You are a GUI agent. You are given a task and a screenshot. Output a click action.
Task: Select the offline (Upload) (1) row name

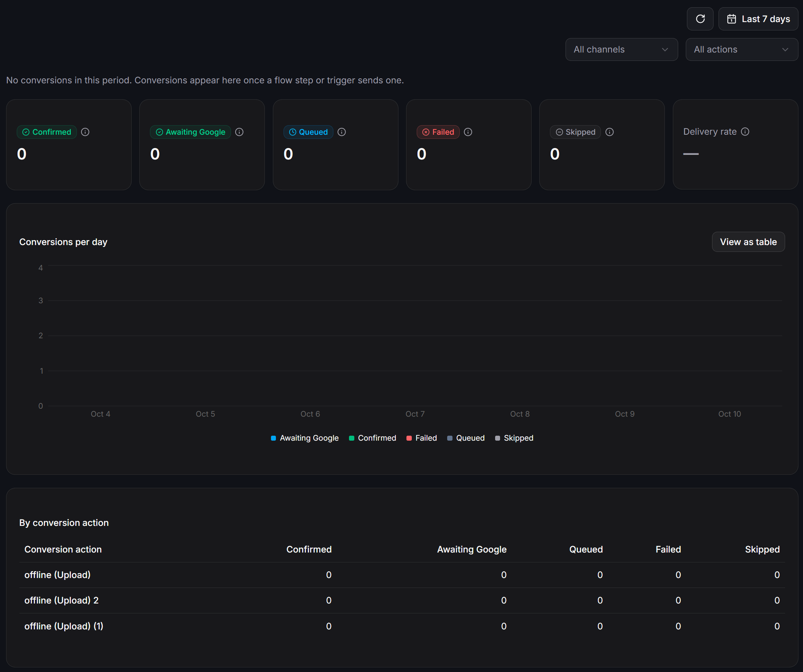[64, 626]
